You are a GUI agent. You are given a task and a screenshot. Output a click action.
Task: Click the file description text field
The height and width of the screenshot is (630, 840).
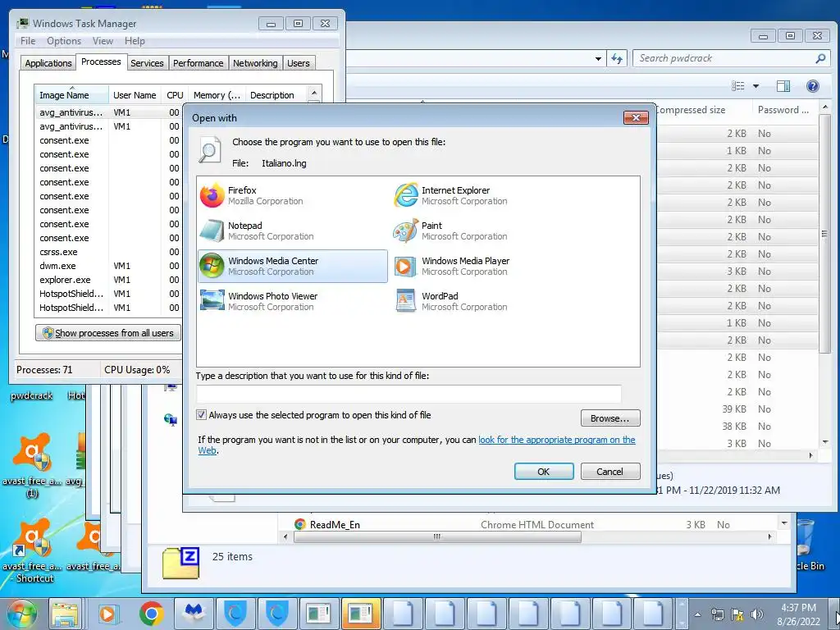tap(409, 394)
